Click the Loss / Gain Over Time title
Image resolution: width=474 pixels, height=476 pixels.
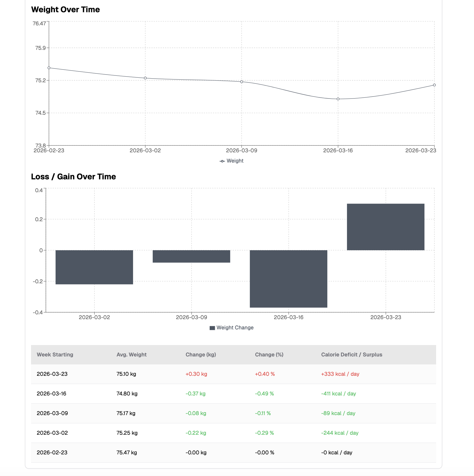pos(73,177)
